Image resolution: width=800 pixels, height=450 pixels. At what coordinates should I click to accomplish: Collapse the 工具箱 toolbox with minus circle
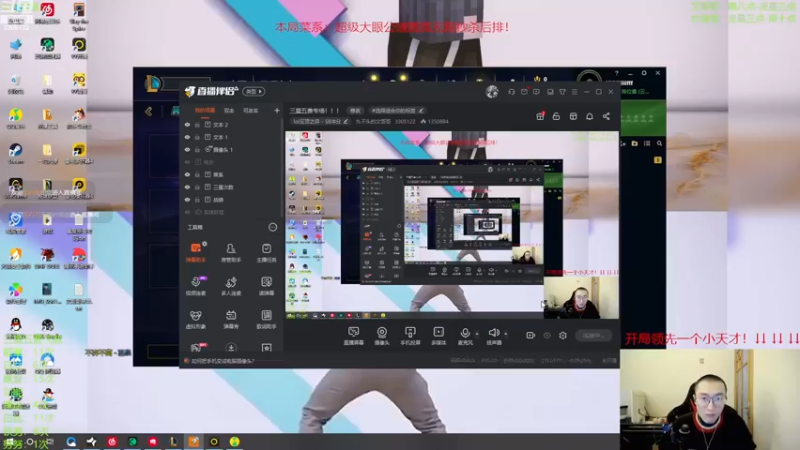pyautogui.click(x=272, y=227)
